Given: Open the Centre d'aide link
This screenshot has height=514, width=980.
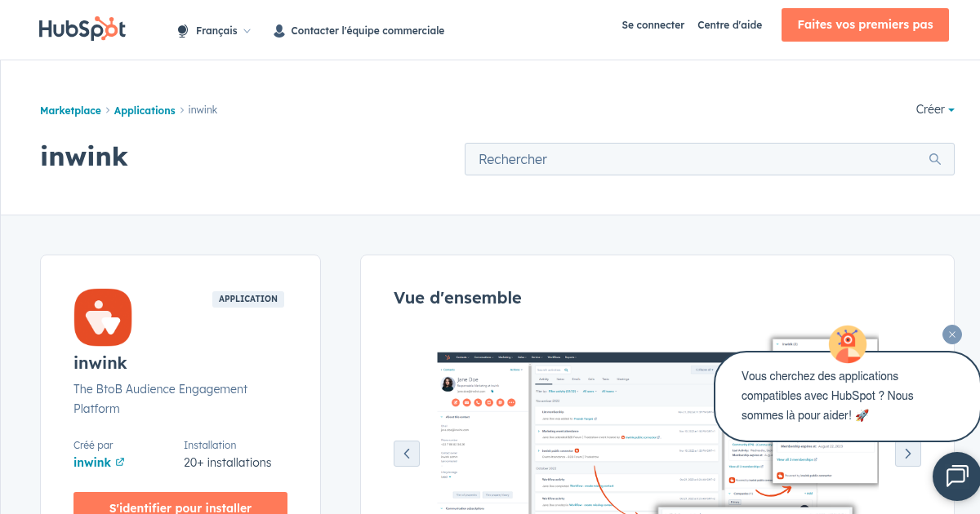Looking at the screenshot, I should (x=730, y=25).
